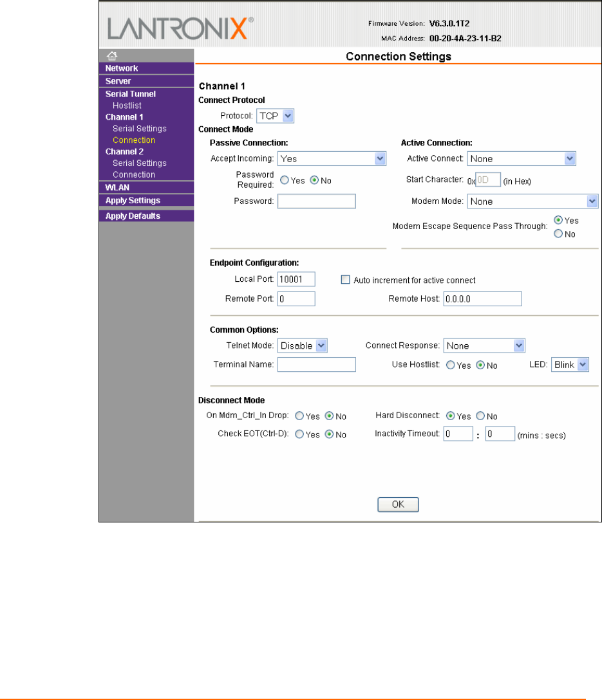
Task: Click Inactivity Timeout seconds field
Action: (500, 434)
